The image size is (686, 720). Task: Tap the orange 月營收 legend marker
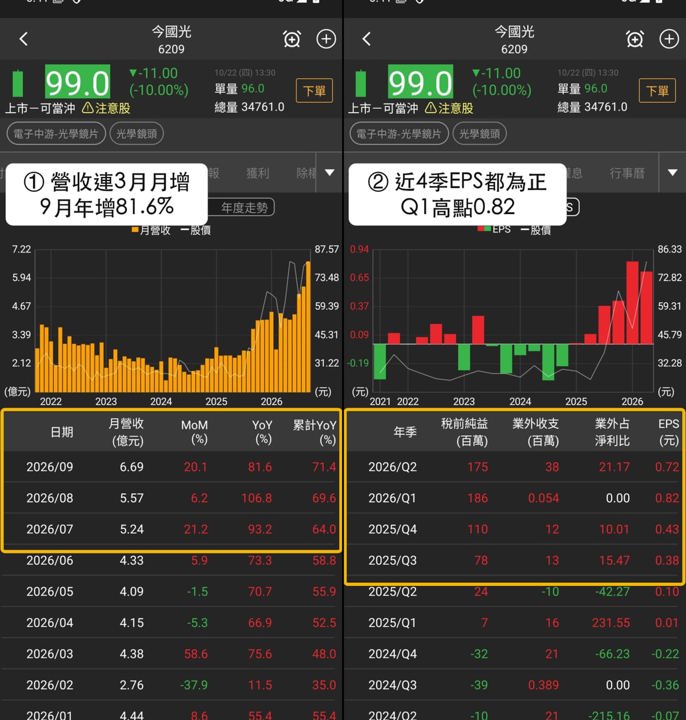135,230
